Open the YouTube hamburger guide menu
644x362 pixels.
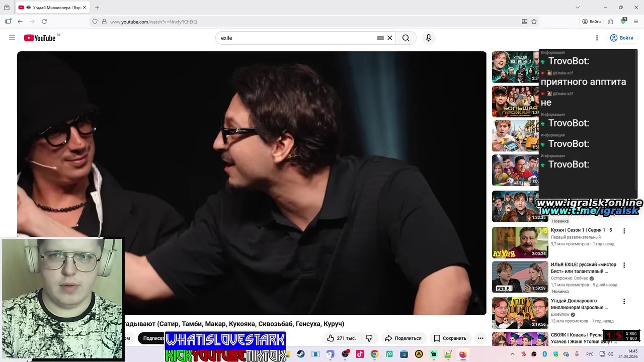(x=12, y=38)
